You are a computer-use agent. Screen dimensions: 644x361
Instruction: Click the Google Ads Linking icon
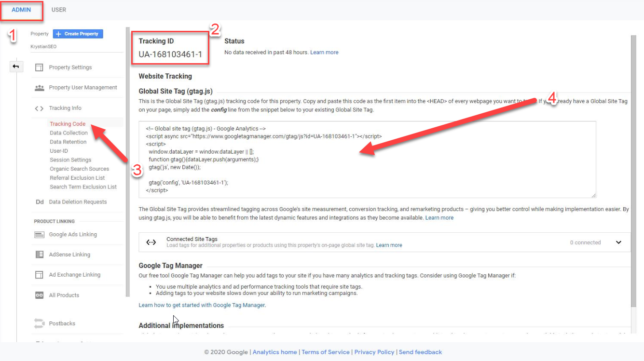coord(39,235)
